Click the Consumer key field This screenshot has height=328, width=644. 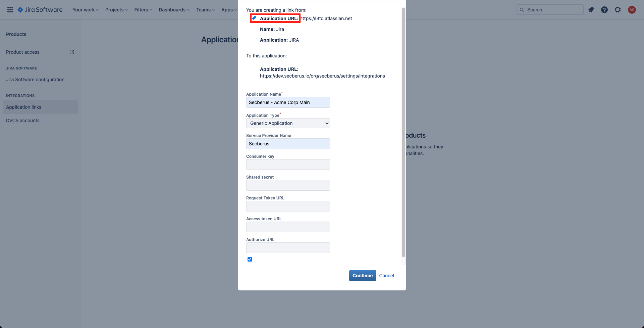288,165
